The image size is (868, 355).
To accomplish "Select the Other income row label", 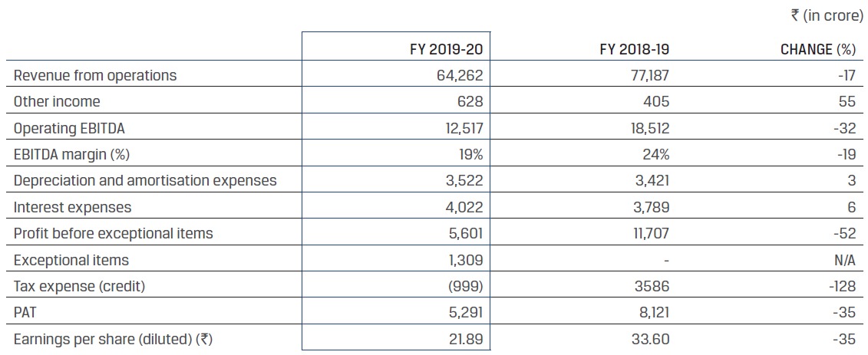I will (x=57, y=101).
